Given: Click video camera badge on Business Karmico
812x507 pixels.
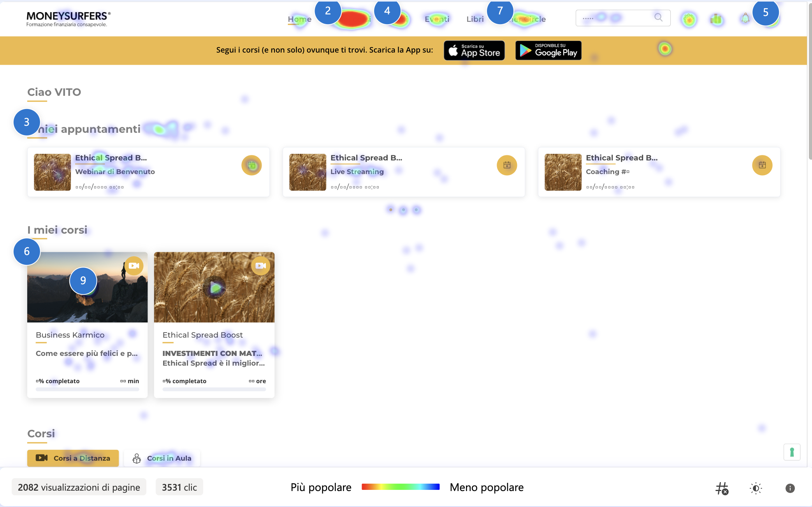Looking at the screenshot, I should pyautogui.click(x=134, y=266).
